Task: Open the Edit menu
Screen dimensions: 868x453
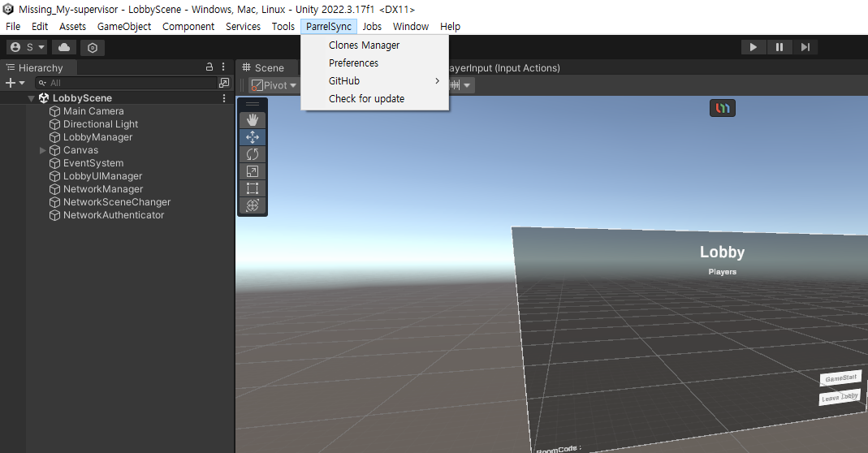Action: click(40, 27)
